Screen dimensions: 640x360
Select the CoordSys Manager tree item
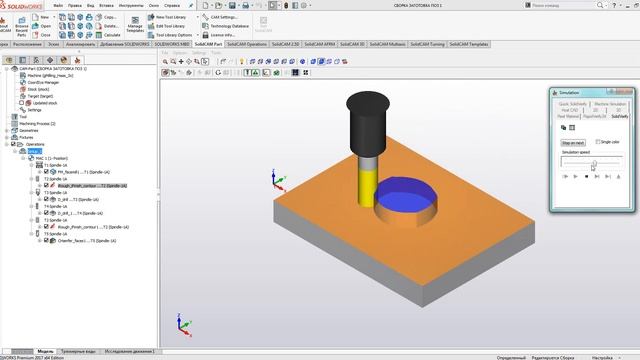43,82
